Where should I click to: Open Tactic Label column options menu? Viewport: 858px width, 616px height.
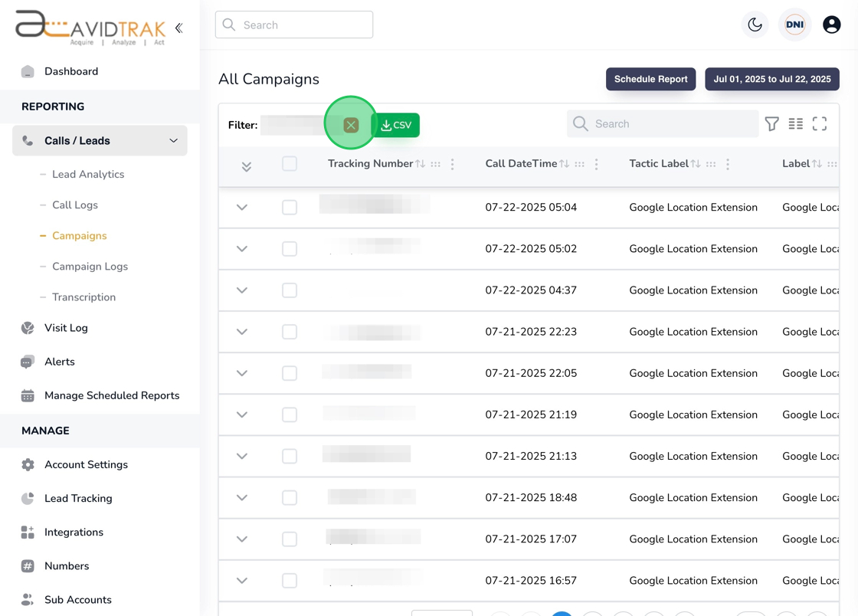(x=728, y=164)
